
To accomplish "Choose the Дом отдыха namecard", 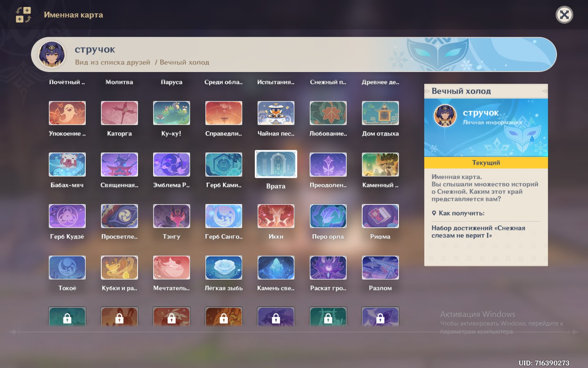I will [x=381, y=113].
